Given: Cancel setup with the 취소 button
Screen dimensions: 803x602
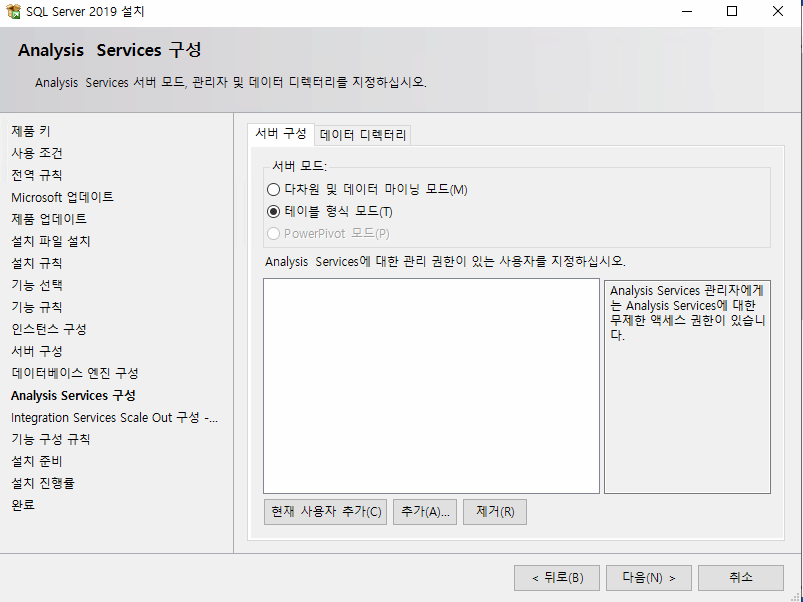Looking at the screenshot, I should tap(741, 578).
